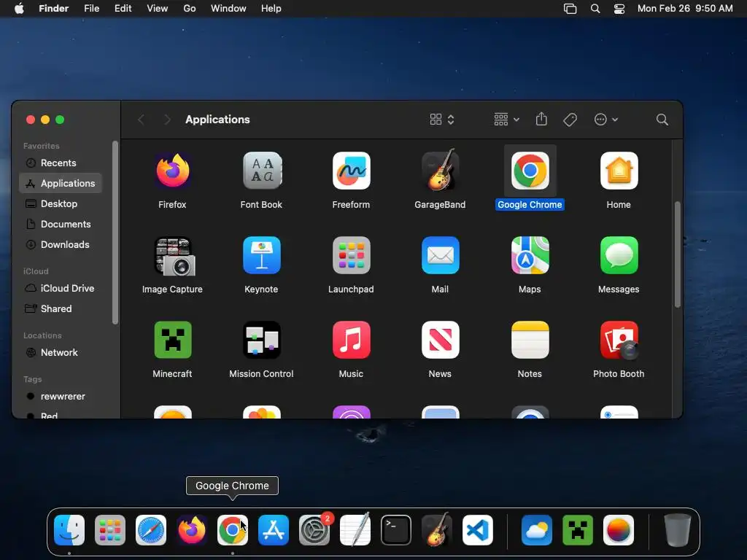The image size is (747, 560).
Task: Launch GarageBand from the Dock
Action: click(x=437, y=530)
